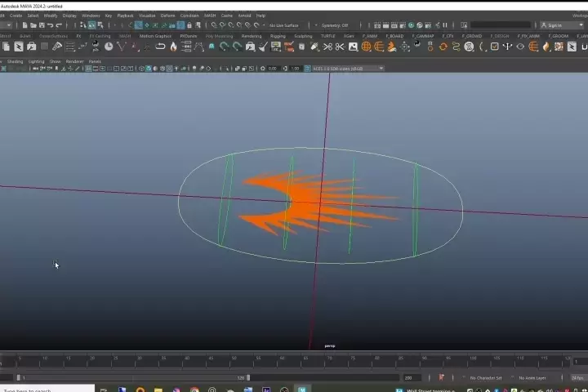Open the No Character Set dropdown
The width and height of the screenshot is (588, 392).
coord(486,378)
